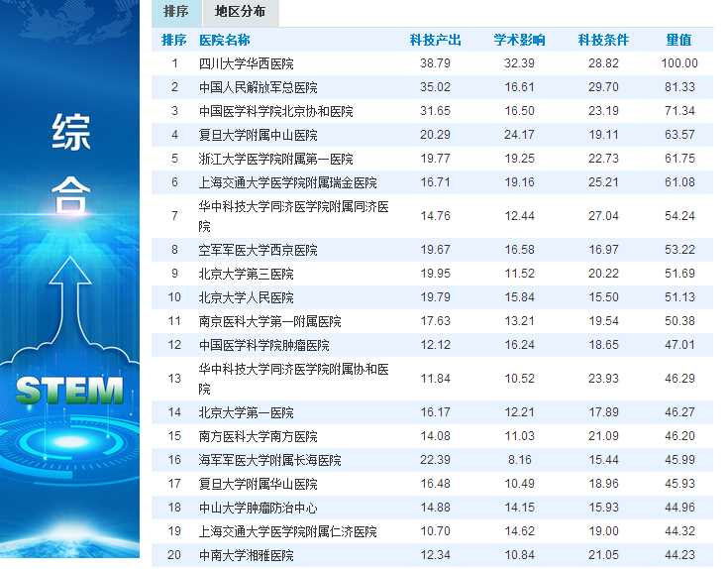The height and width of the screenshot is (569, 728).
Task: Select 中国人民解放军总医院 row name
Action: point(259,87)
